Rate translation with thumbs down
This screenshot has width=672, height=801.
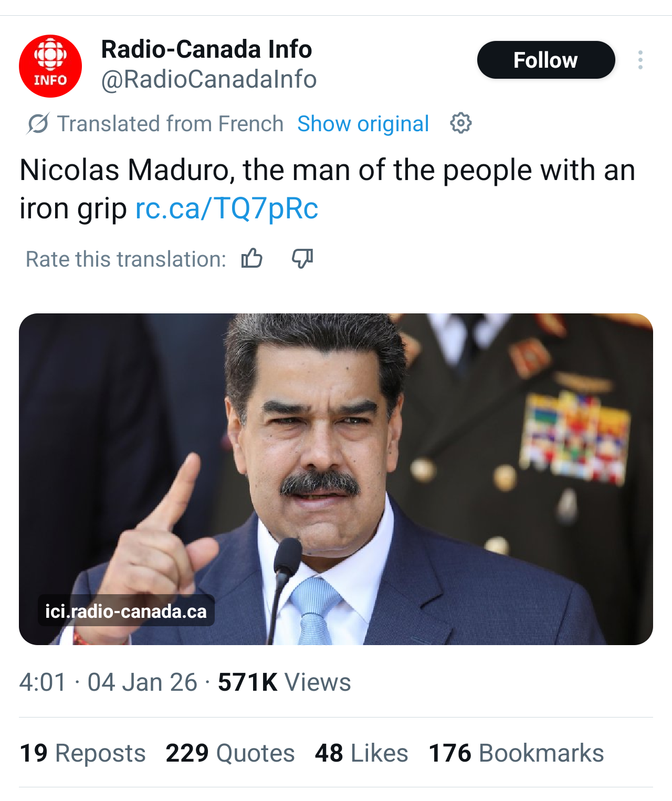[x=302, y=258]
